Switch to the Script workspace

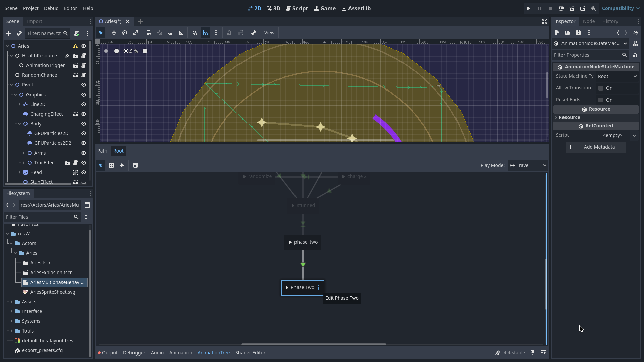pyautogui.click(x=297, y=8)
